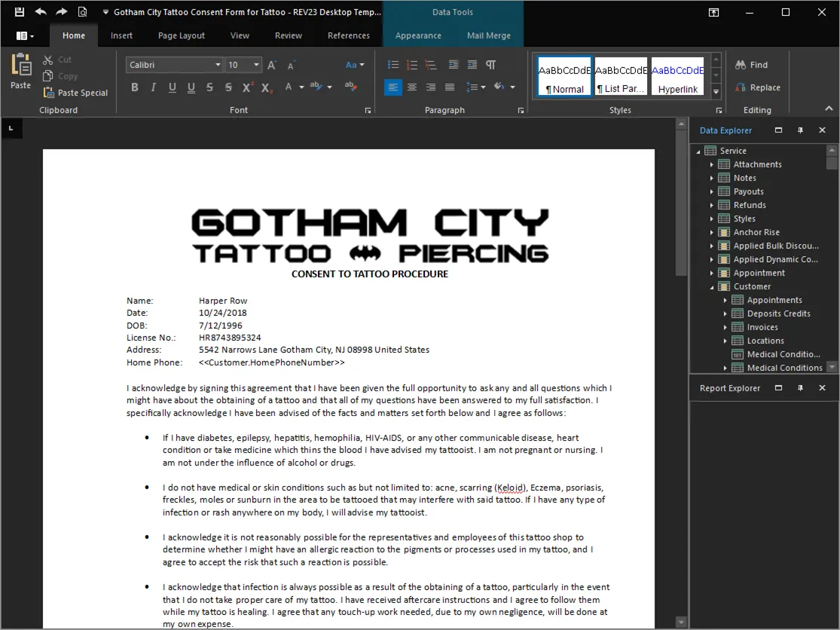Increase paragraph indent
The width and height of the screenshot is (840, 630).
click(472, 65)
